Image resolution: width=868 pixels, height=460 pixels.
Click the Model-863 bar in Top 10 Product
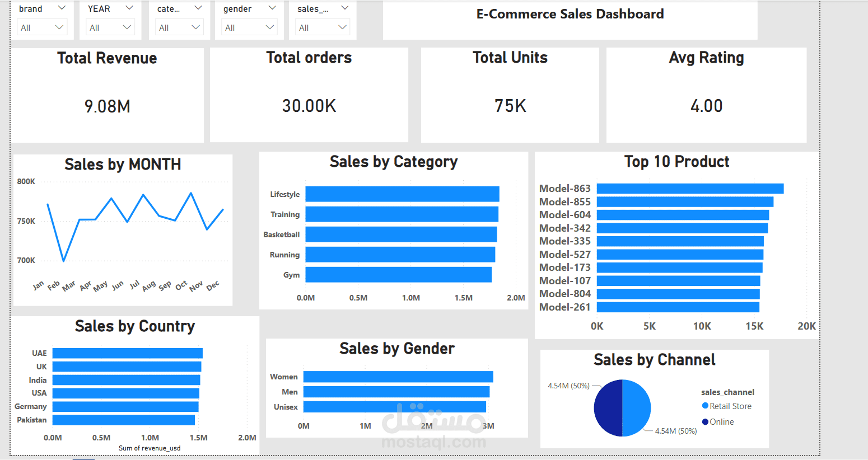point(689,188)
